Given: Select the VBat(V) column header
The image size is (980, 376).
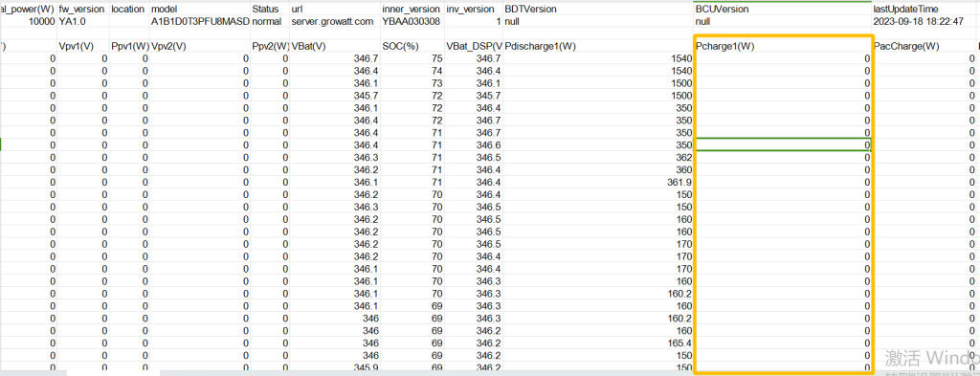Looking at the screenshot, I should [x=335, y=46].
